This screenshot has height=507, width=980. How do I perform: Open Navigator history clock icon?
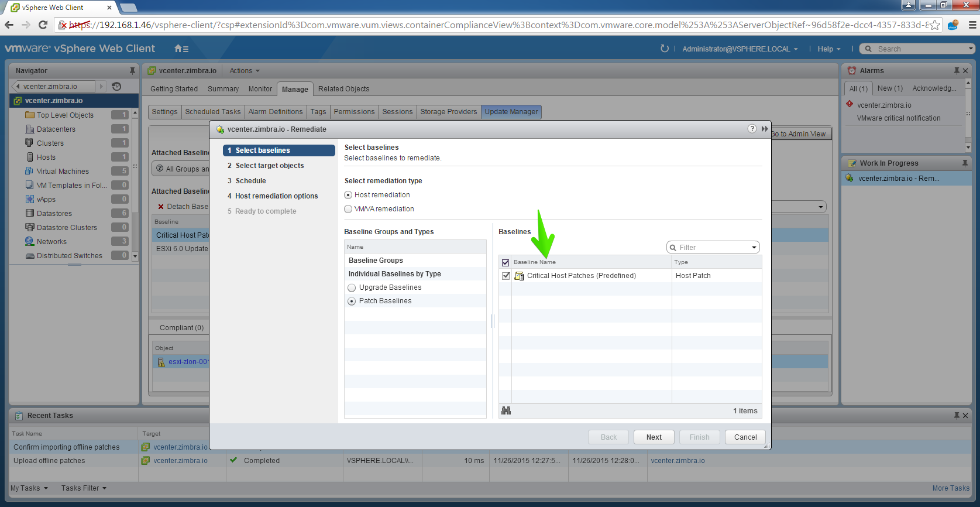(116, 86)
